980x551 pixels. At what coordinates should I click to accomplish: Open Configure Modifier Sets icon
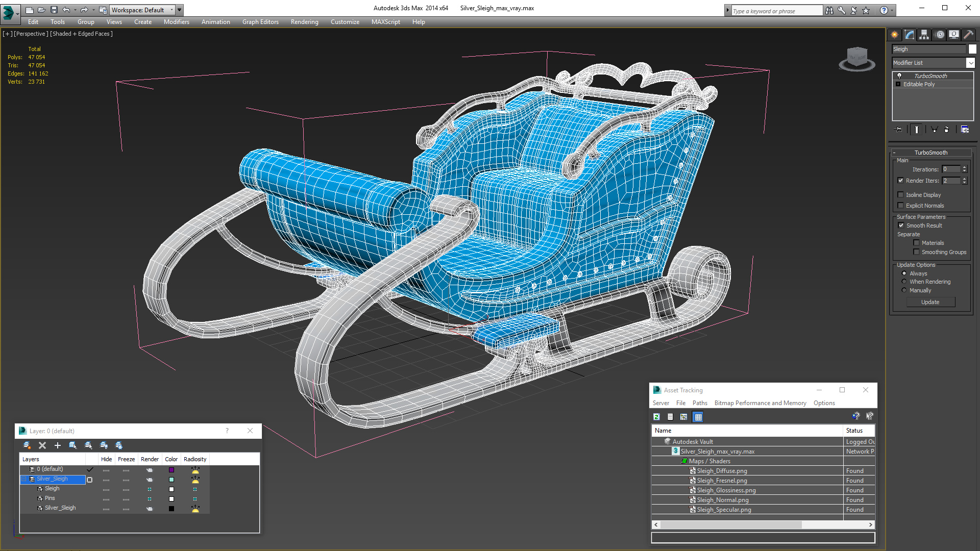click(965, 130)
